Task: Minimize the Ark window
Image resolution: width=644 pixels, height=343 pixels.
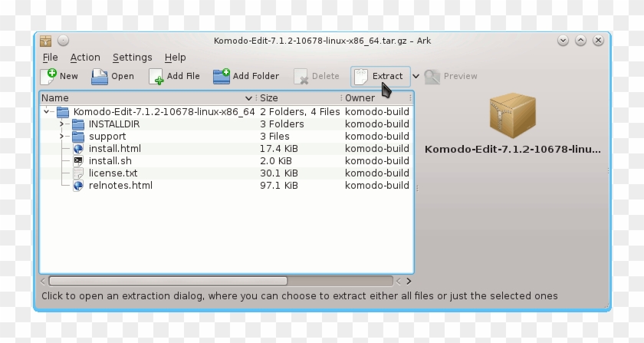Action: coord(563,41)
